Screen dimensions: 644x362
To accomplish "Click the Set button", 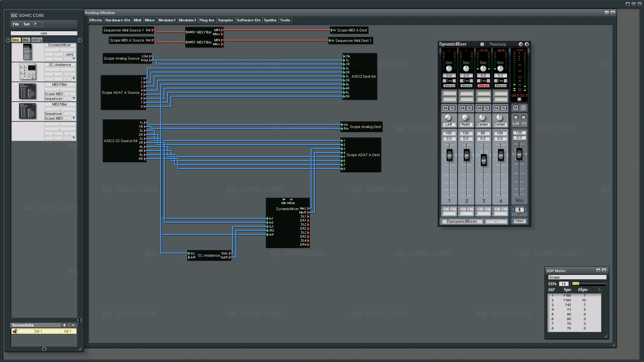I will (27, 24).
